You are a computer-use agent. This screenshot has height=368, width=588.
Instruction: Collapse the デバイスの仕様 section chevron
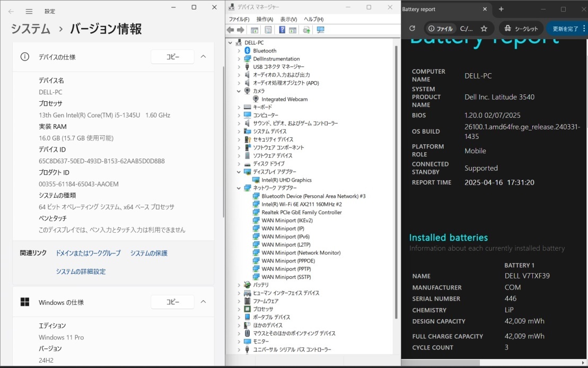[x=203, y=57]
